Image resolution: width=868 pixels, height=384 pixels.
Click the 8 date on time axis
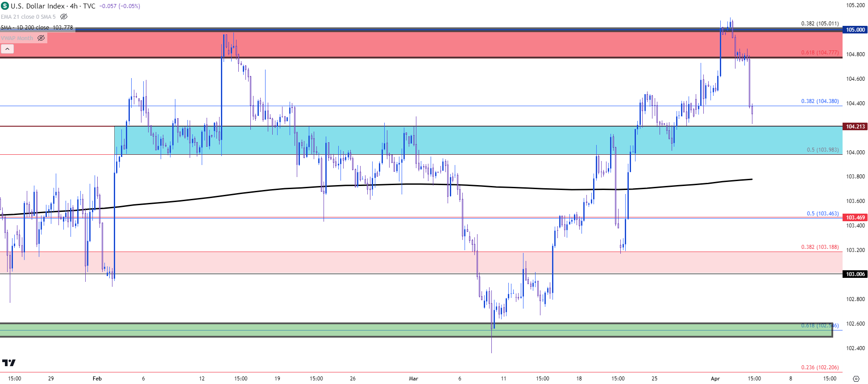pos(790,379)
